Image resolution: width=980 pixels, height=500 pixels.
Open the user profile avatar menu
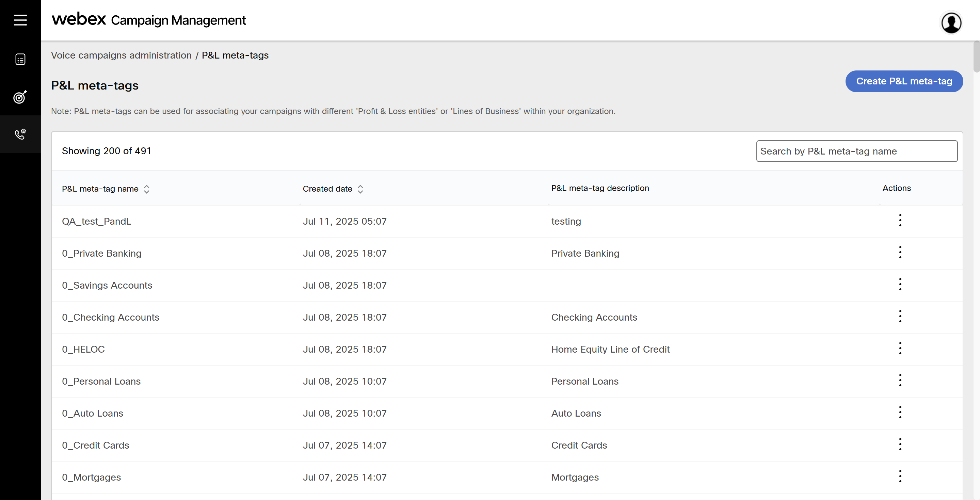[x=951, y=23]
